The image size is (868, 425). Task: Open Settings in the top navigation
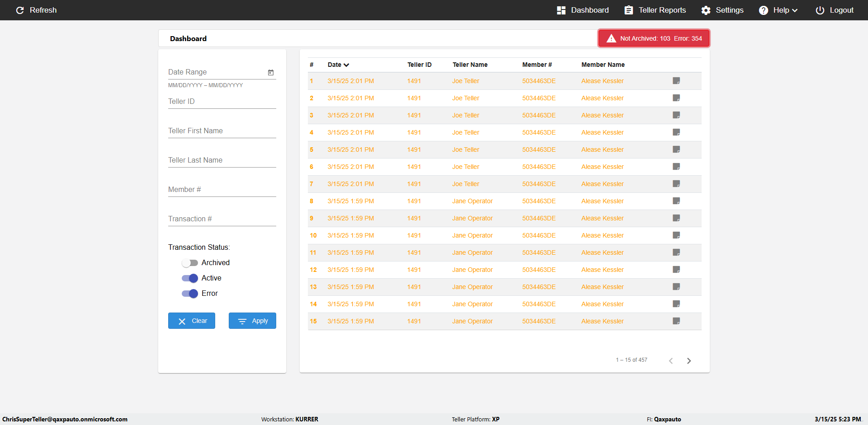click(722, 10)
